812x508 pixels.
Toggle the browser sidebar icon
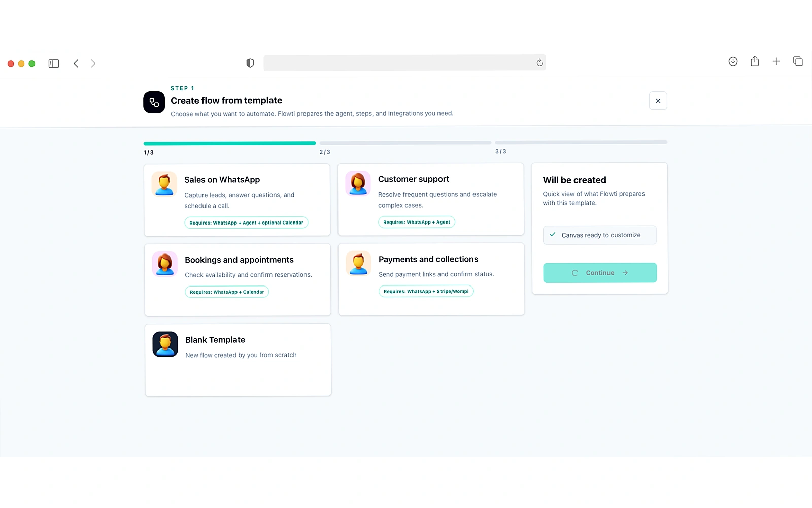[x=54, y=63]
